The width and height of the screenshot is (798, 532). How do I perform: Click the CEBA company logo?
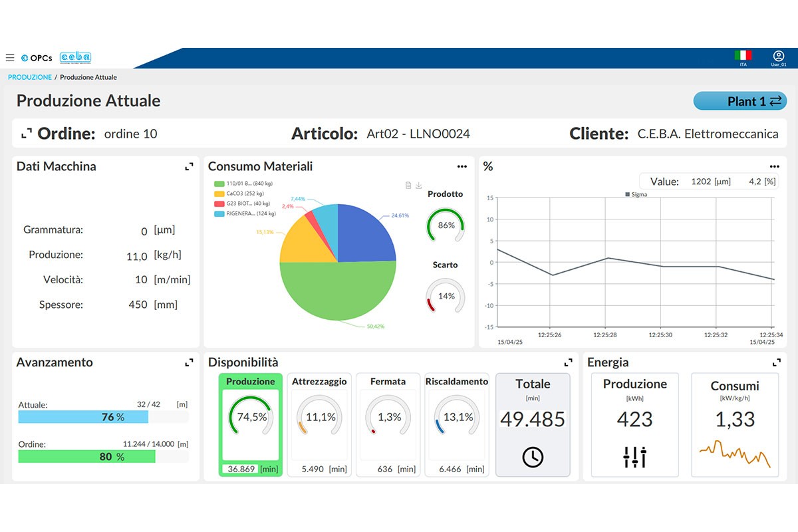[x=75, y=58]
